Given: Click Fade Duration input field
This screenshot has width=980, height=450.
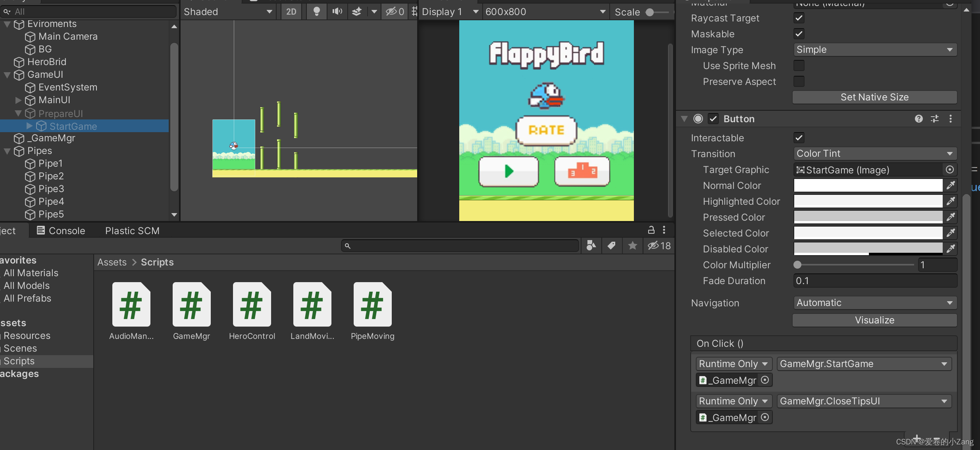Looking at the screenshot, I should pos(875,281).
